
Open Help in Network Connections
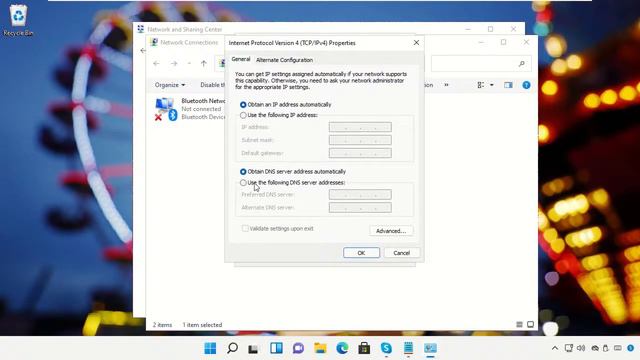click(x=527, y=85)
